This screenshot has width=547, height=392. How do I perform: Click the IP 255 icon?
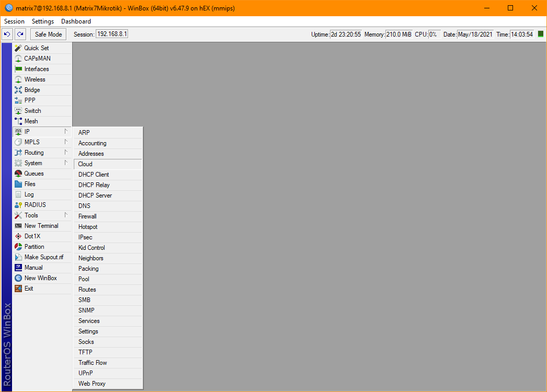(18, 132)
